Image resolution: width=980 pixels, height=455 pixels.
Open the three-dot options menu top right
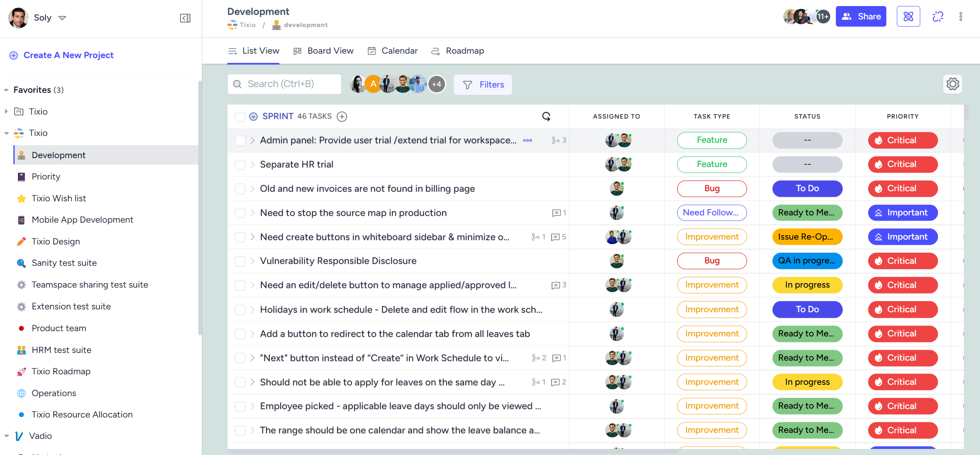961,16
